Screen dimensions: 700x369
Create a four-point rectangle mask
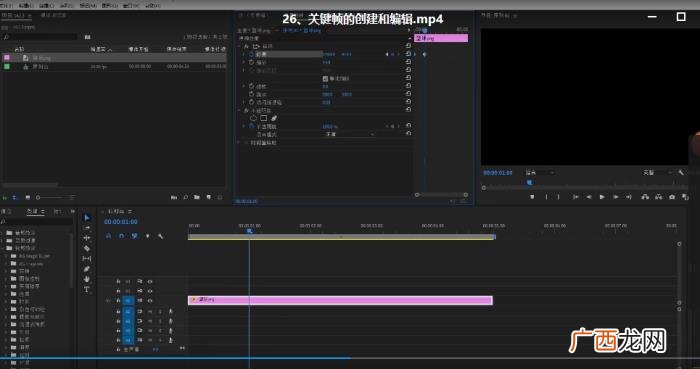click(264, 118)
